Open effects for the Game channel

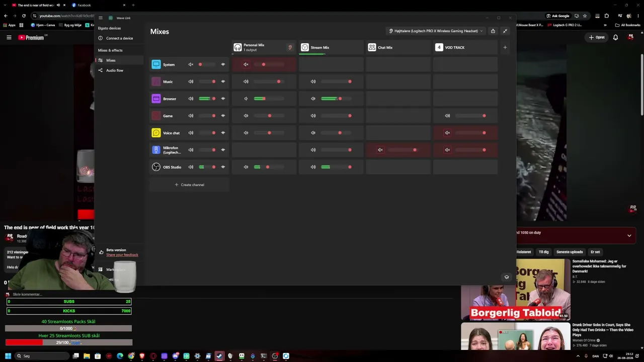coord(223,116)
